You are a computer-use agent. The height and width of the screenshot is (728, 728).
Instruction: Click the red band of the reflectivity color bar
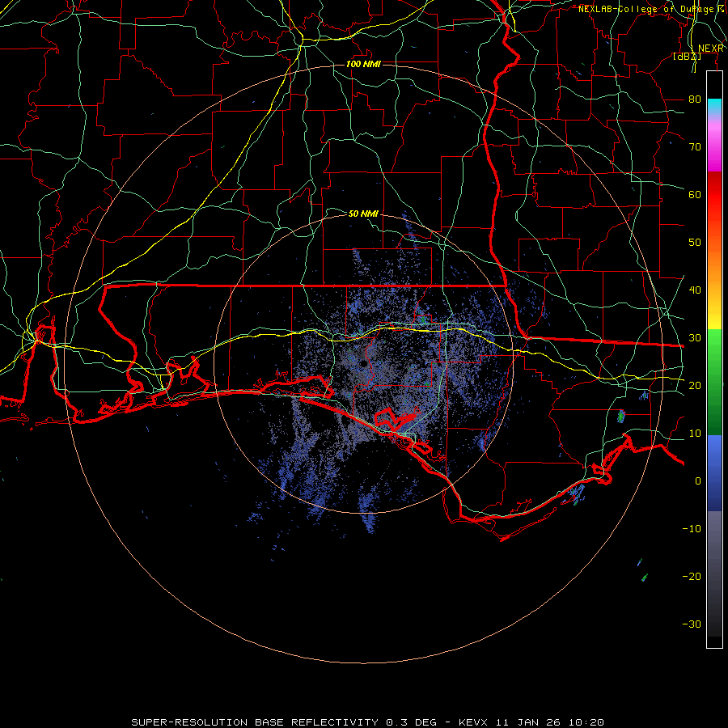(x=714, y=195)
